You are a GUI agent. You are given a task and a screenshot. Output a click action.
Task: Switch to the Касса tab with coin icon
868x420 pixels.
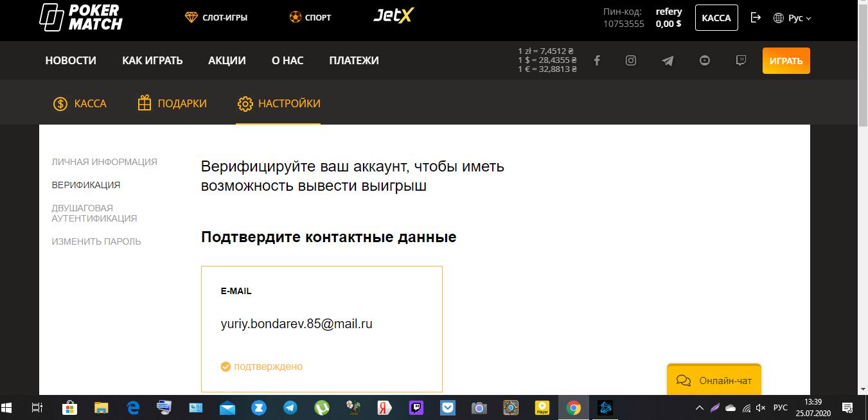[80, 103]
